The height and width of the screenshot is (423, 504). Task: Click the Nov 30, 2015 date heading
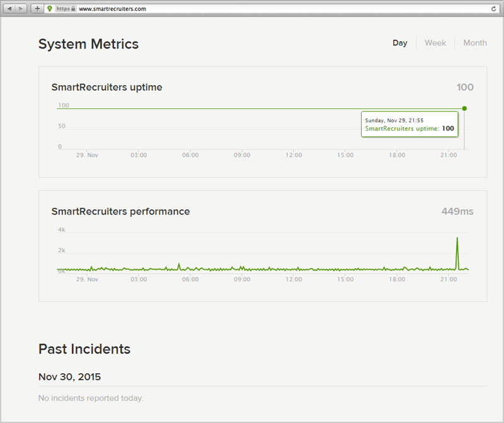(69, 377)
